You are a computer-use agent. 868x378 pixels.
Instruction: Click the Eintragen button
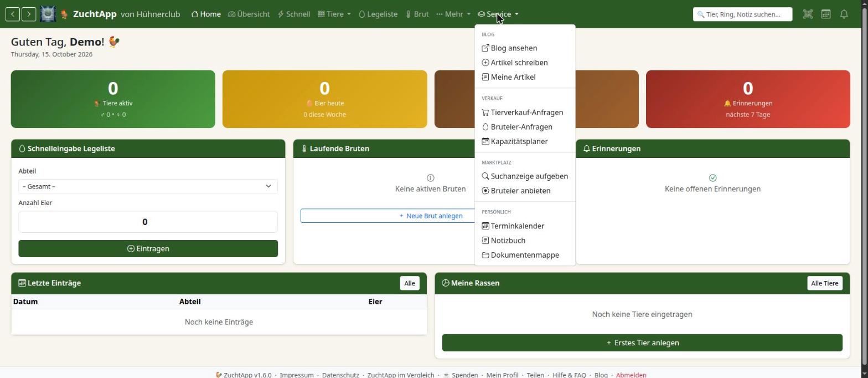pos(148,248)
